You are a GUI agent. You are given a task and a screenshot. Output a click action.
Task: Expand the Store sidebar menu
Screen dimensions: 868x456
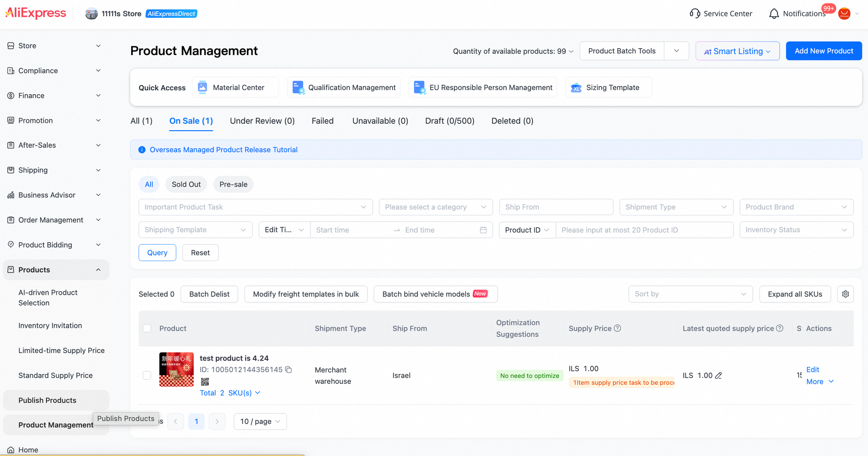pos(56,46)
